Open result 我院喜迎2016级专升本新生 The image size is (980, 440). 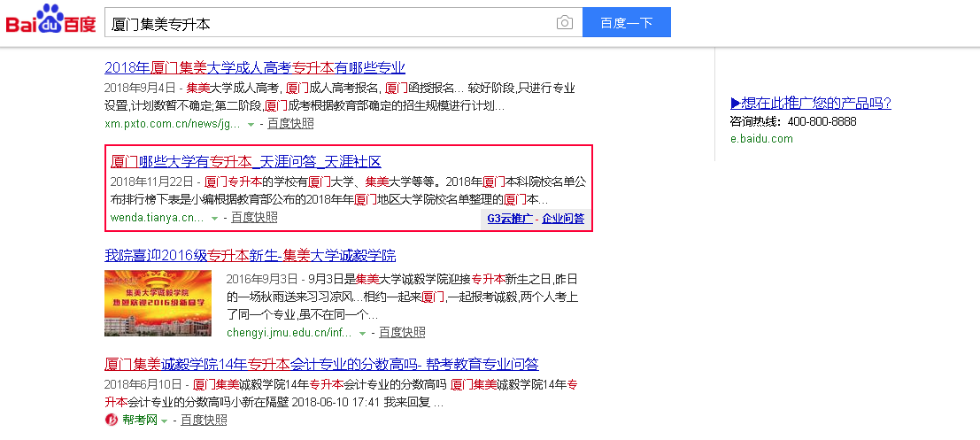point(250,256)
